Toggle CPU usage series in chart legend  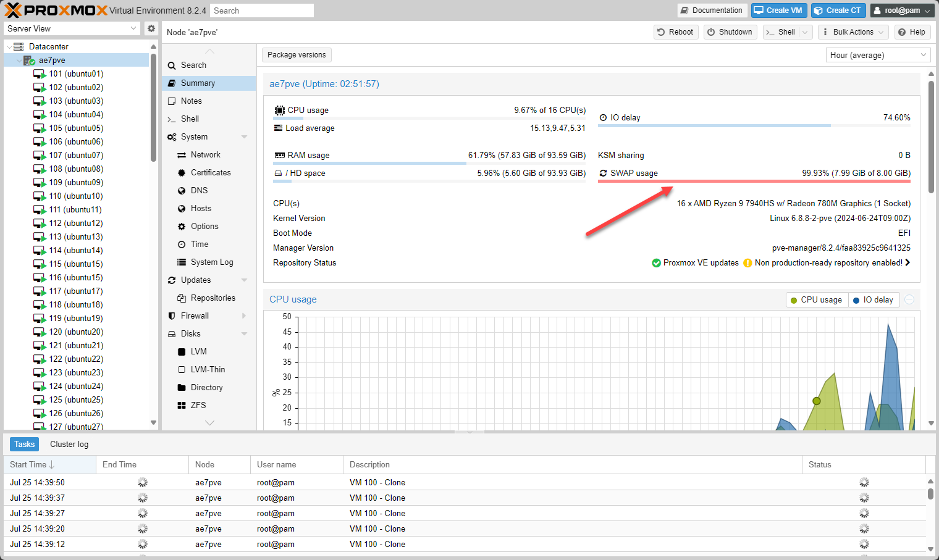(x=816, y=300)
